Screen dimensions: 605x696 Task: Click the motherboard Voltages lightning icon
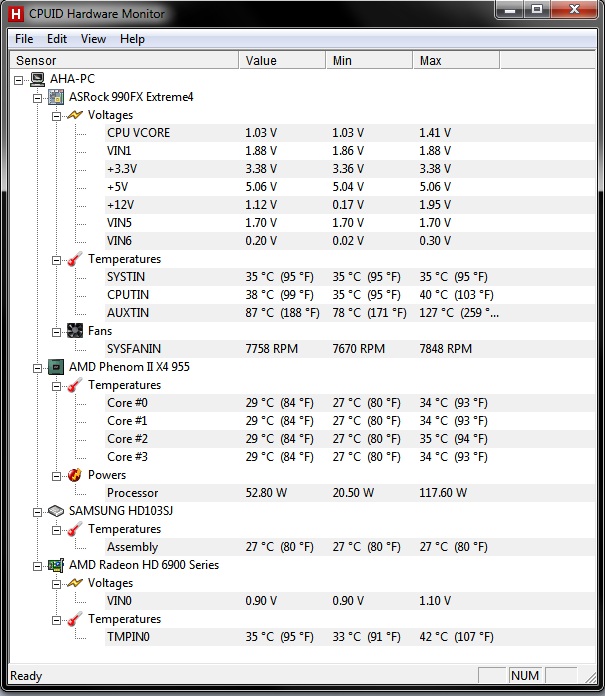pos(75,115)
